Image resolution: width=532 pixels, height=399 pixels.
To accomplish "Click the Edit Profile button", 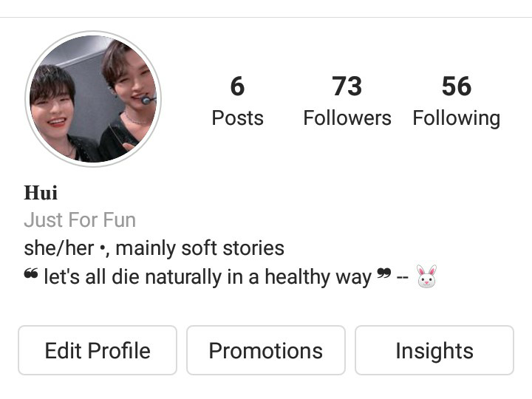I will (98, 350).
